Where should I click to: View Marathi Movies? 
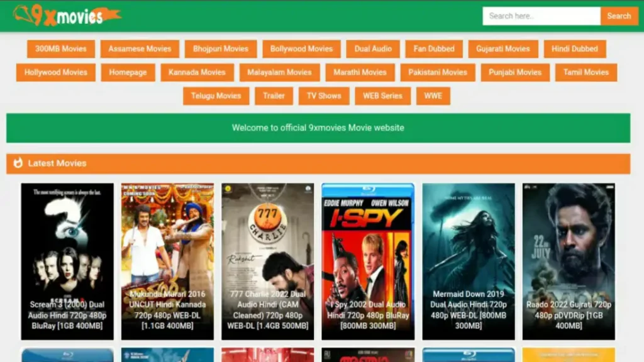point(360,72)
